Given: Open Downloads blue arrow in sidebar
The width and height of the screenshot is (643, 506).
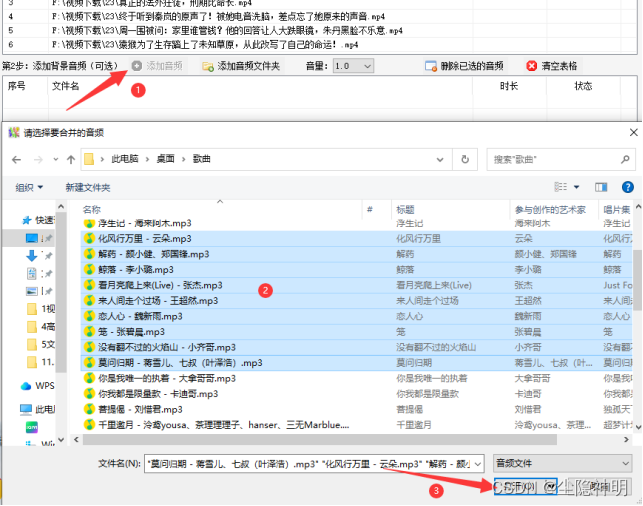Looking at the screenshot, I should 32,256.
